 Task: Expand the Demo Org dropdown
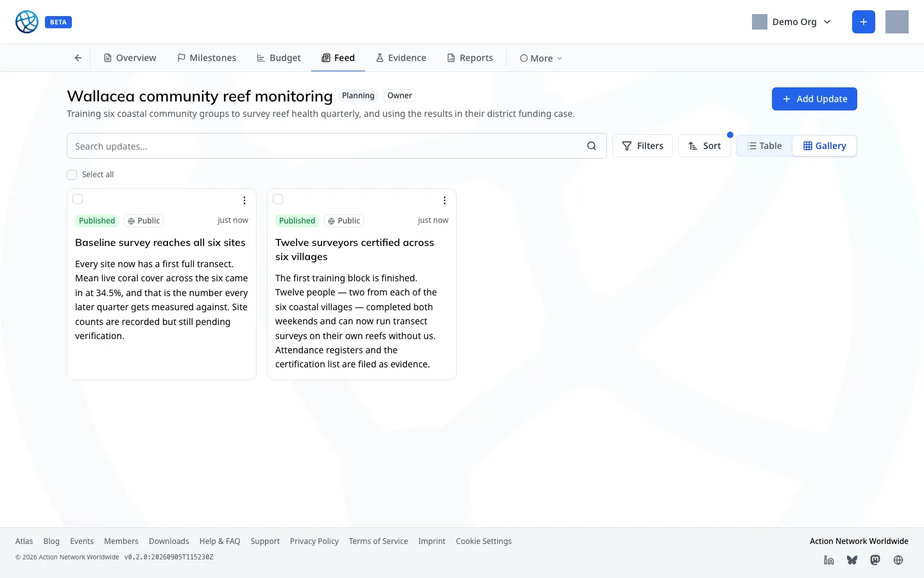(792, 22)
